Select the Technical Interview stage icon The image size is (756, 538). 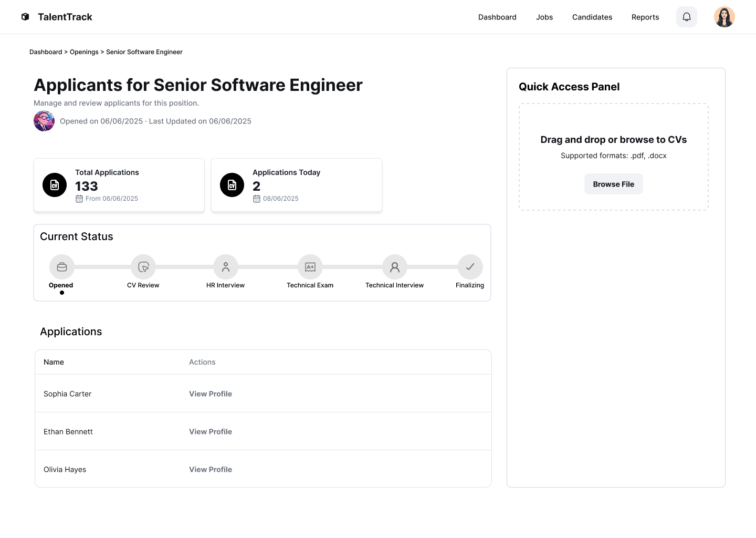395,267
